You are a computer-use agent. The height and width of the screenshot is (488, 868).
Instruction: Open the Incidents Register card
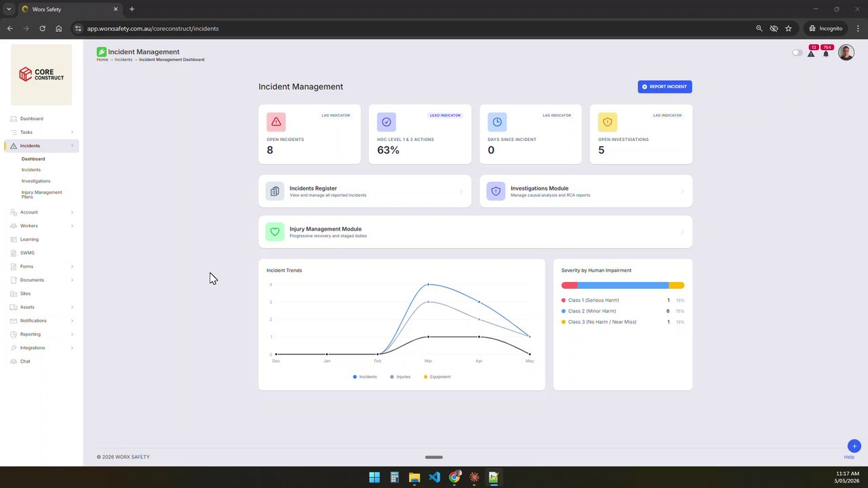(x=365, y=191)
